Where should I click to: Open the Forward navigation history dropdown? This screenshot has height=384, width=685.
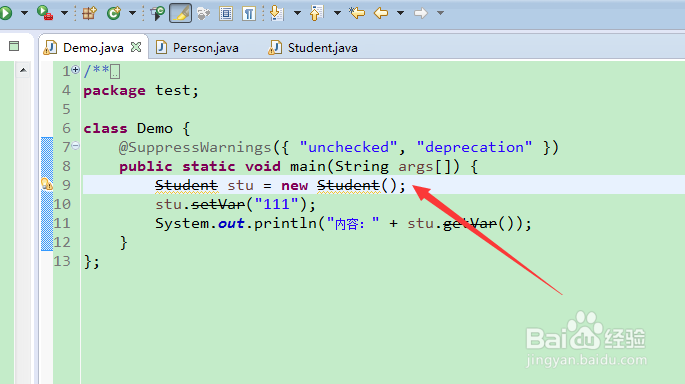(x=440, y=13)
